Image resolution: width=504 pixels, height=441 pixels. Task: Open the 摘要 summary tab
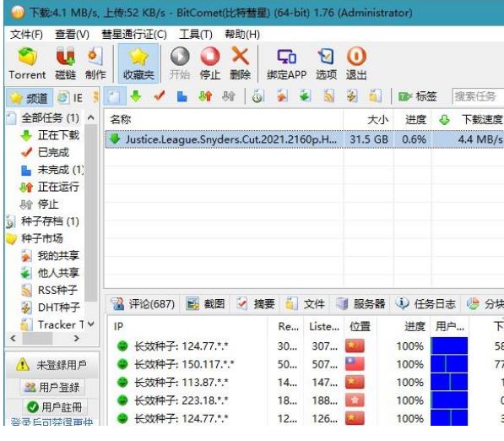[x=256, y=303]
